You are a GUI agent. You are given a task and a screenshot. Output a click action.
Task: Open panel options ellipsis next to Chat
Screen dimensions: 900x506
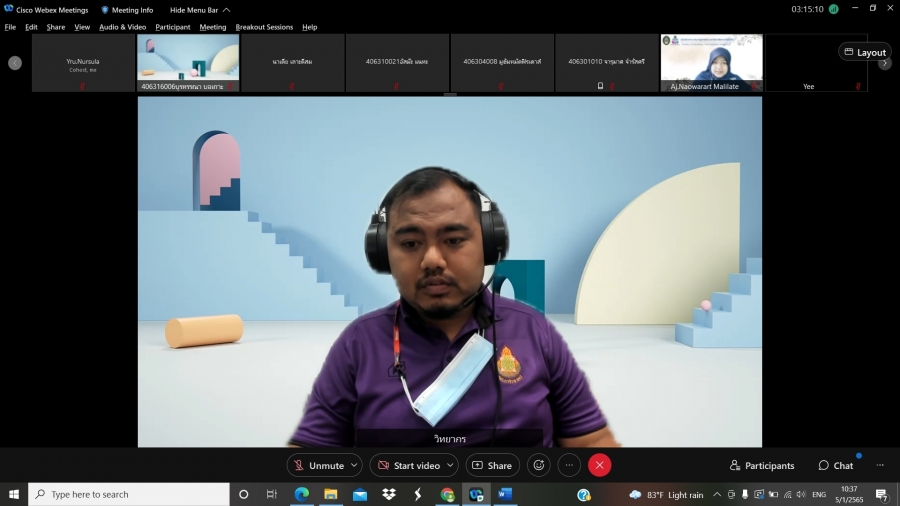point(880,465)
